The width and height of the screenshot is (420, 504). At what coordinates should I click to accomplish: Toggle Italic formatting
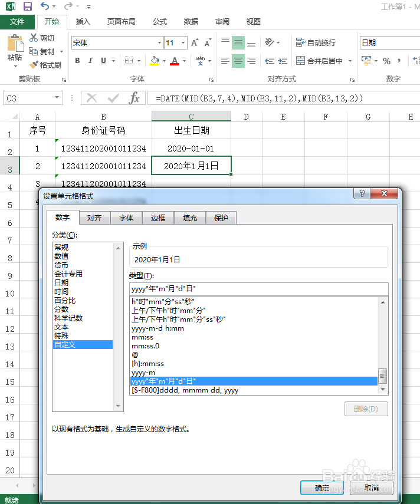click(90, 61)
